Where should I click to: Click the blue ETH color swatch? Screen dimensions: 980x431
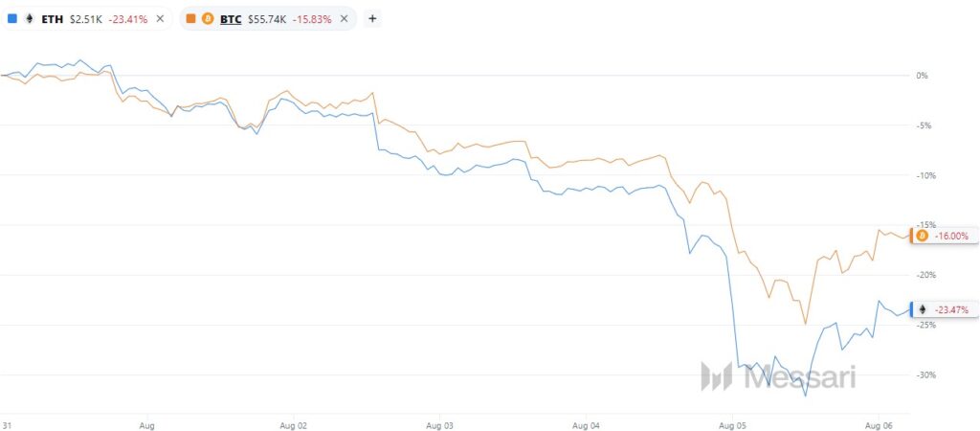coord(11,19)
